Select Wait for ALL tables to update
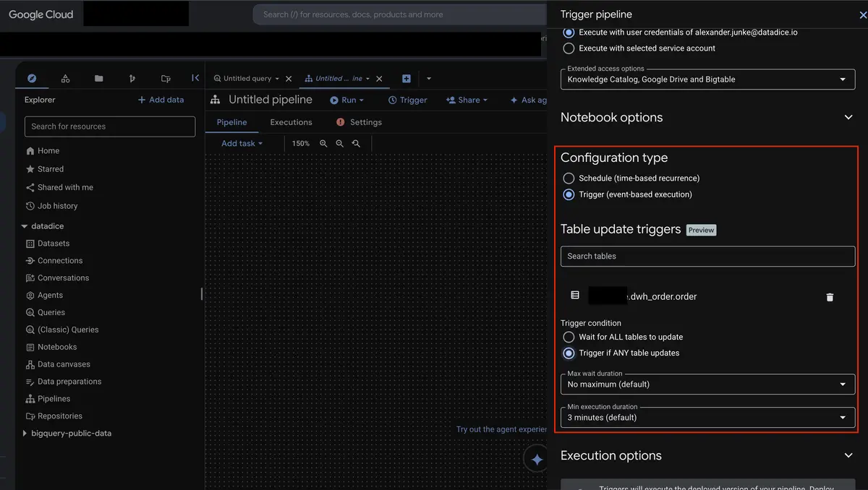Image resolution: width=868 pixels, height=490 pixels. tap(569, 337)
